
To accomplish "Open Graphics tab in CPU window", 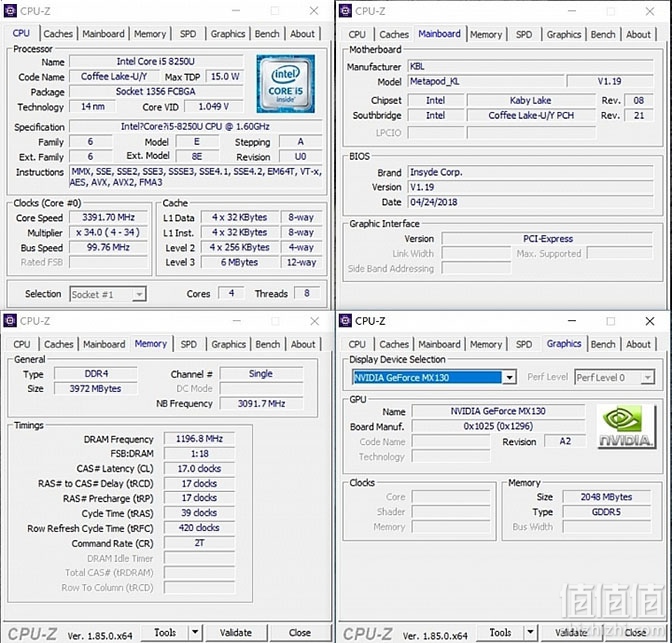I will [x=228, y=34].
